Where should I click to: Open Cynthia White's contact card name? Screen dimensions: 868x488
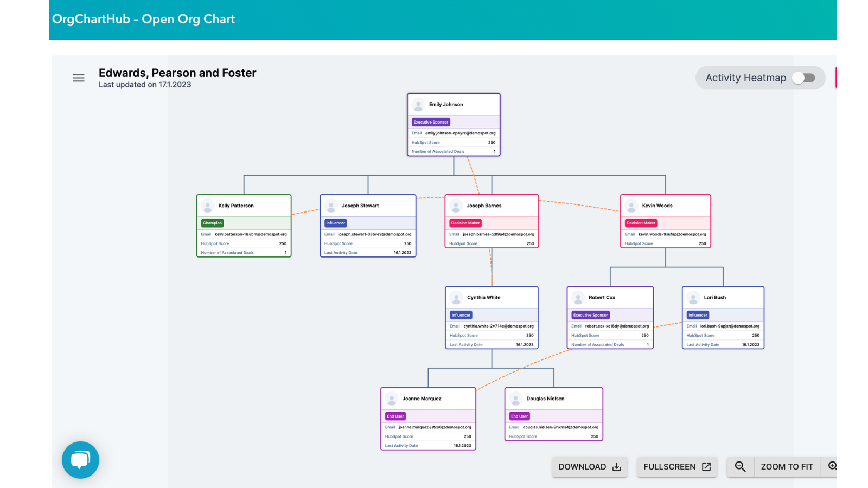[483, 298]
